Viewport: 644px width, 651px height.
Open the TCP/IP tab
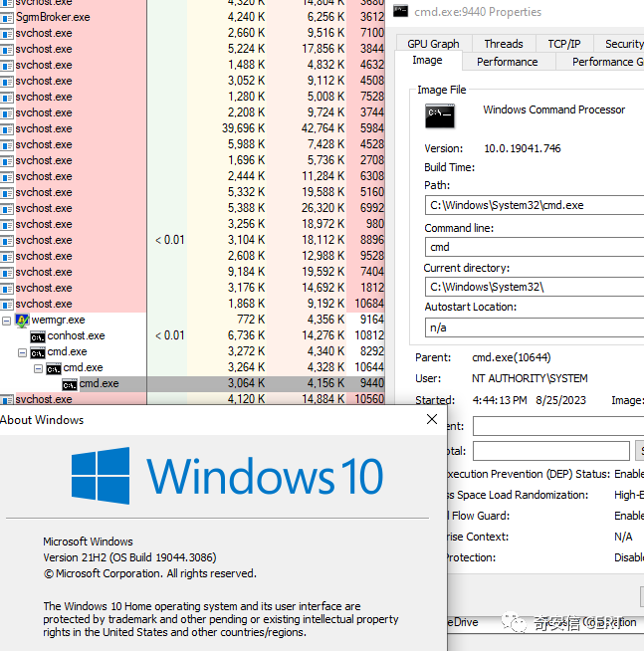click(x=564, y=44)
